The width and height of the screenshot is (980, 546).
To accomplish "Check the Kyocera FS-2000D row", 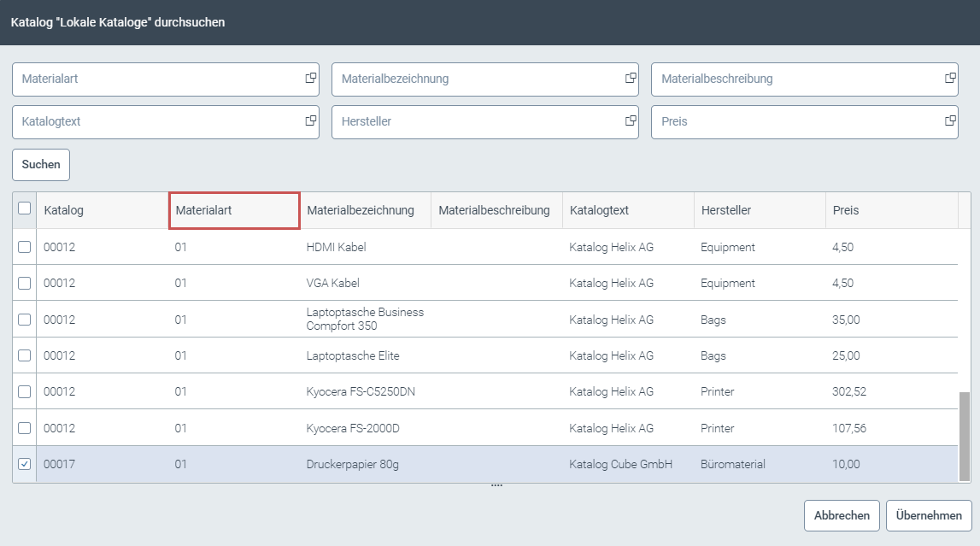I will (25, 428).
